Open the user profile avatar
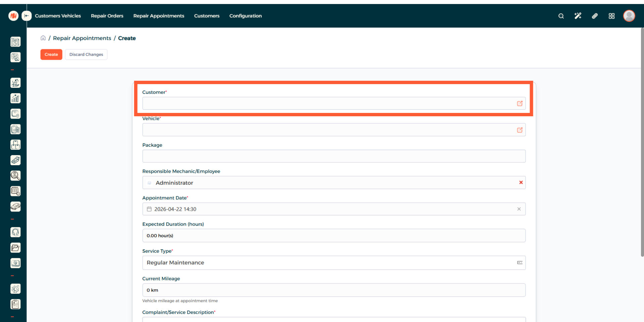 pos(629,16)
